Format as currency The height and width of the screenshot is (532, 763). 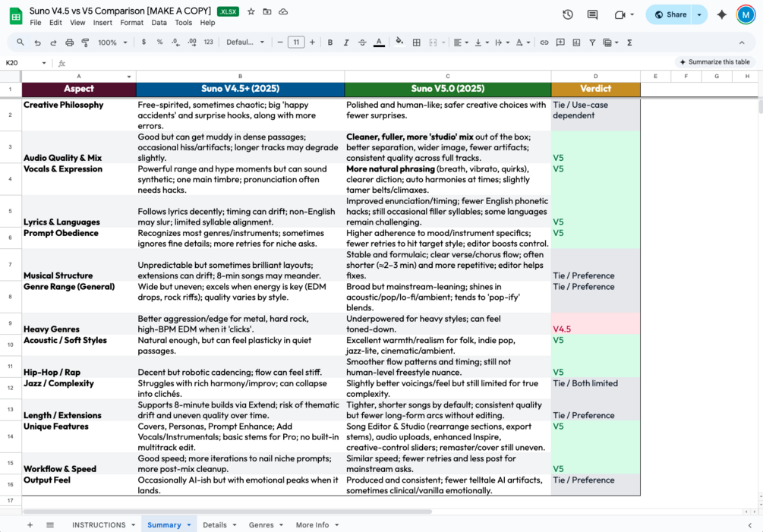pos(143,42)
